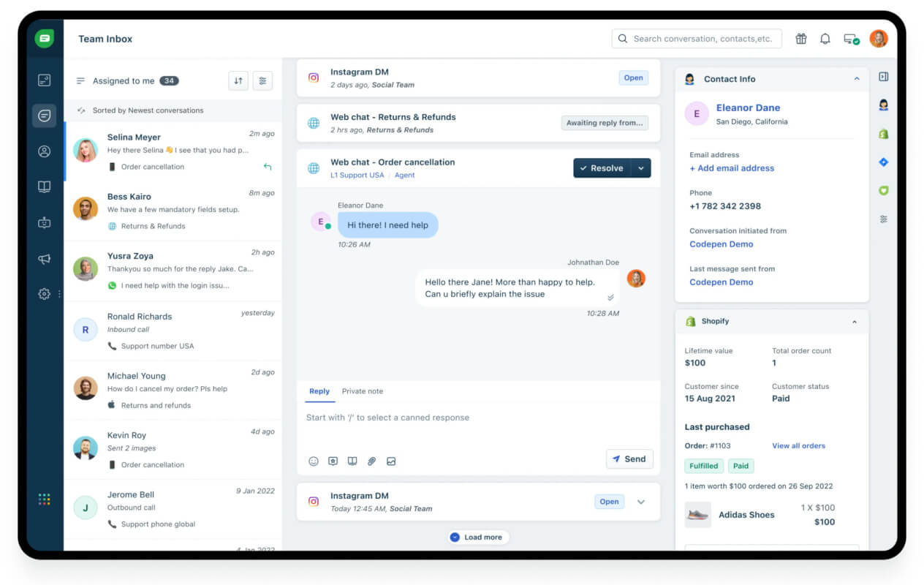Expand the bottom Instagram DM conversation
The width and height of the screenshot is (924, 585).
641,502
